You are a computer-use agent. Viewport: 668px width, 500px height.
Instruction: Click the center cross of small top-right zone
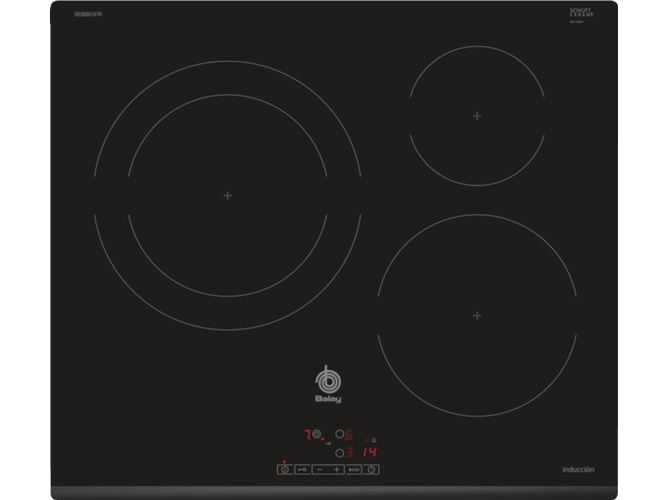477,116
